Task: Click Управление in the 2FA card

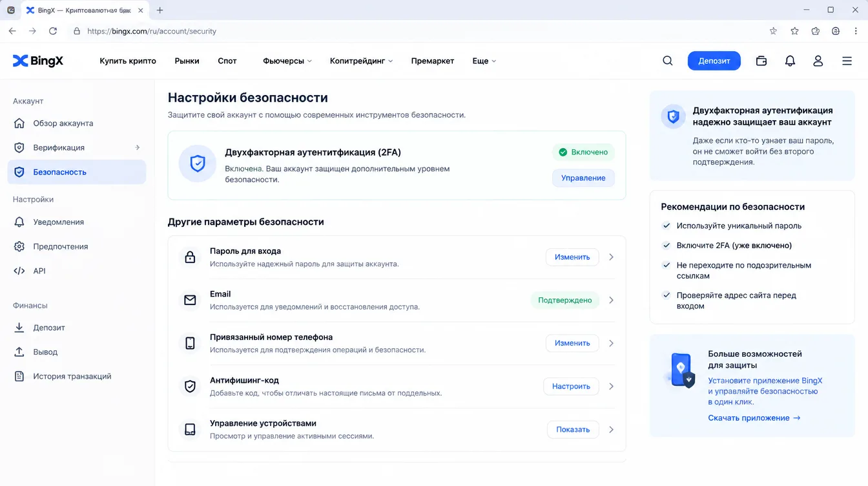Action: pyautogui.click(x=583, y=178)
